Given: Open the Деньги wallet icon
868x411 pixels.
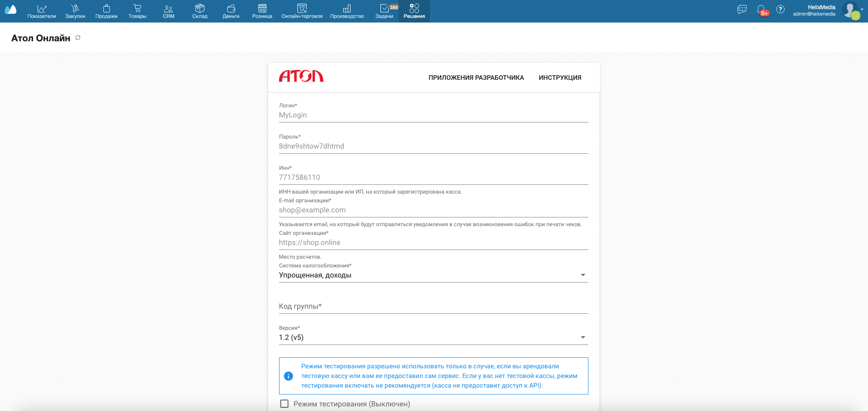Looking at the screenshot, I should click(x=231, y=8).
